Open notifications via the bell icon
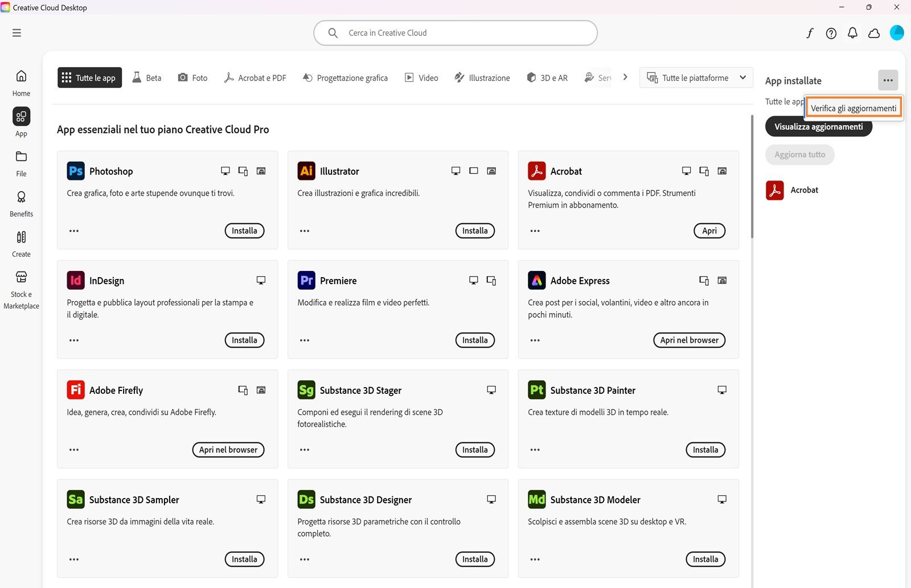 [x=852, y=33]
